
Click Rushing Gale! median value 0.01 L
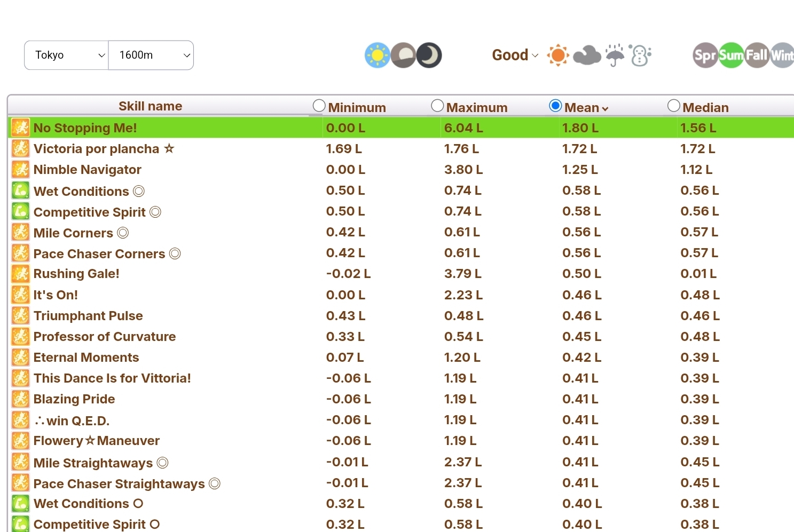(x=698, y=274)
